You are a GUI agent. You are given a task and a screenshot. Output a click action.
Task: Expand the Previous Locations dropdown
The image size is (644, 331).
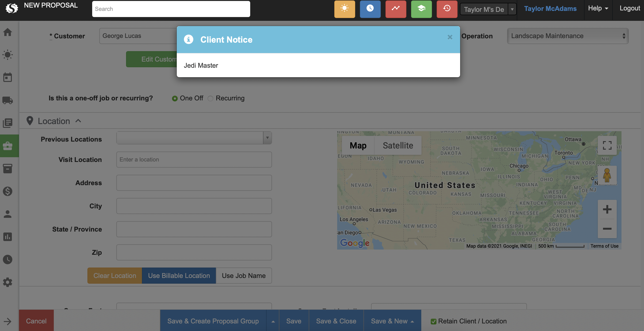[267, 138]
